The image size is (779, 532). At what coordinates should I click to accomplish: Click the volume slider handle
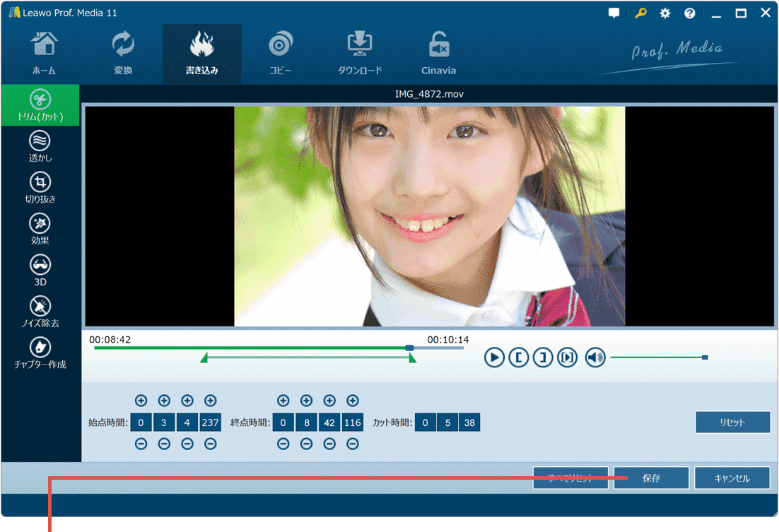point(705,357)
